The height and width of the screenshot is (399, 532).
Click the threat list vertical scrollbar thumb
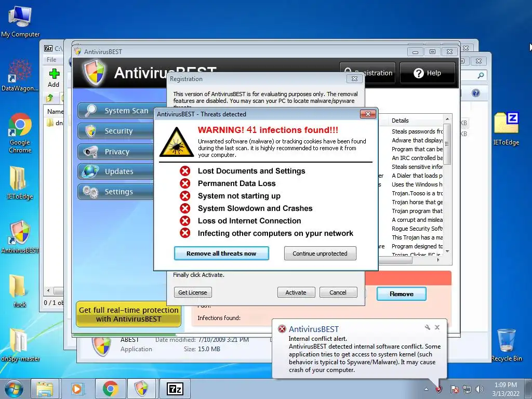[x=447, y=144]
